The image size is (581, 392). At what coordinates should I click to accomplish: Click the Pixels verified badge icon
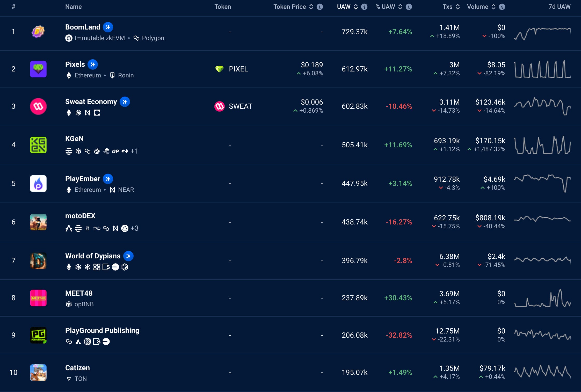pos(93,64)
